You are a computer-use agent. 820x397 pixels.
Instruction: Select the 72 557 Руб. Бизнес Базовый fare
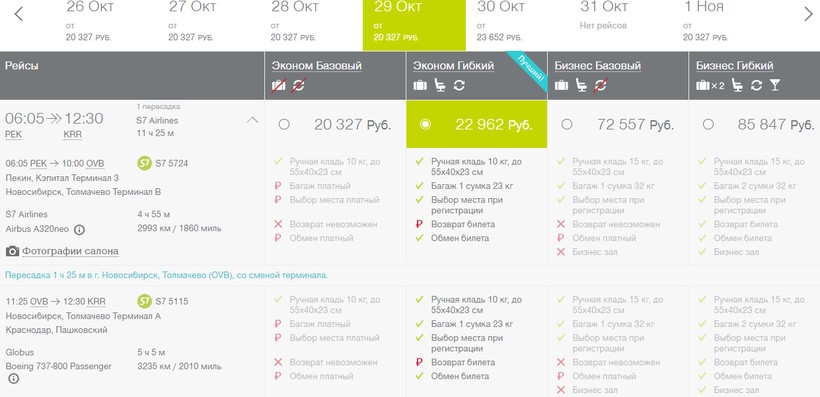[x=566, y=124]
